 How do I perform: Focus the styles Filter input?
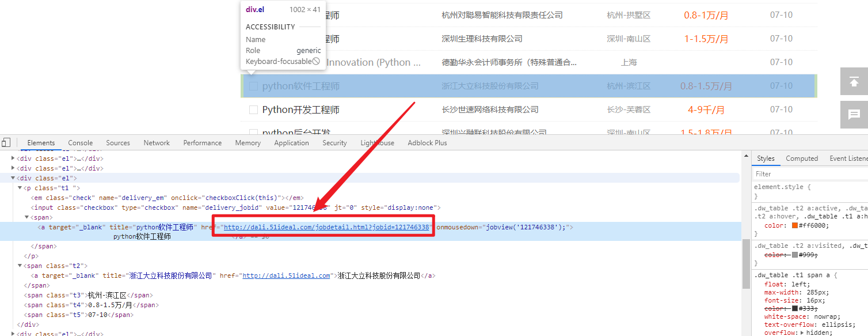tap(810, 173)
